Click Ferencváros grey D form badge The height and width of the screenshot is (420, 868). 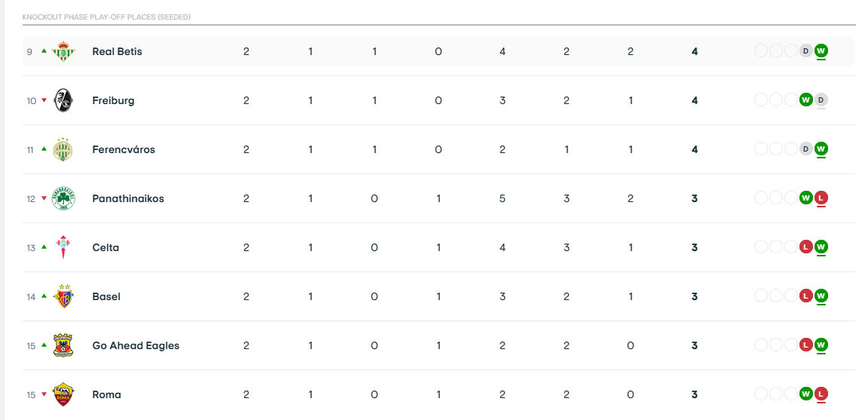tap(806, 149)
